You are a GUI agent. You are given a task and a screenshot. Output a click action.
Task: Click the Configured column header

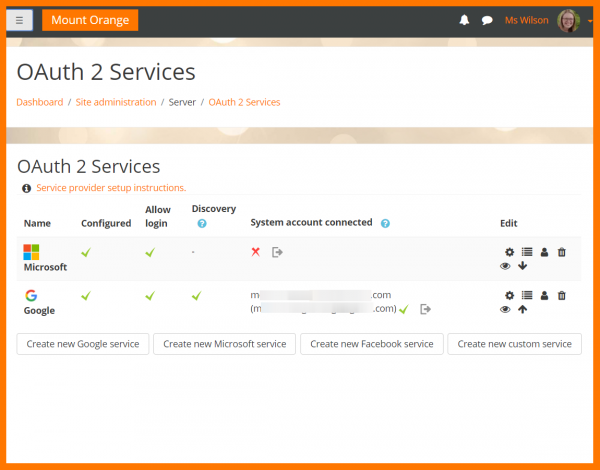(x=106, y=224)
